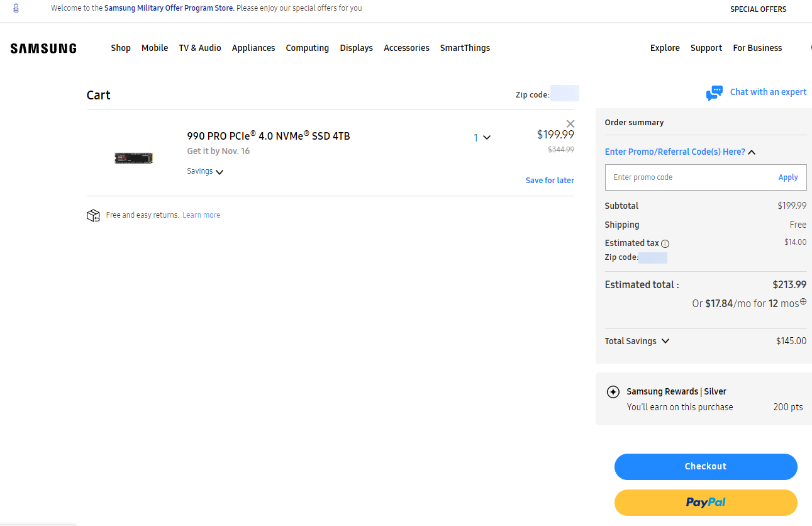The height and width of the screenshot is (526, 812).
Task: Click the estimated tax info icon
Action: click(665, 243)
